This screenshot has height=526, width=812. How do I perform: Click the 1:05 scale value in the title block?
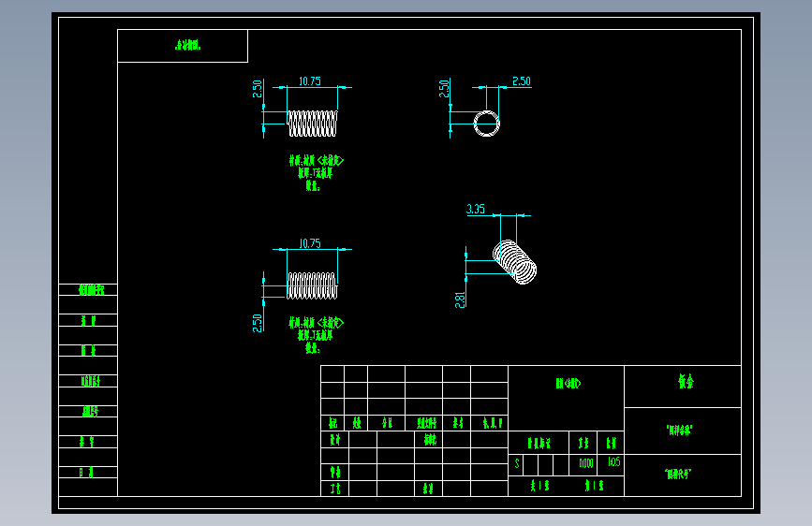tap(613, 461)
